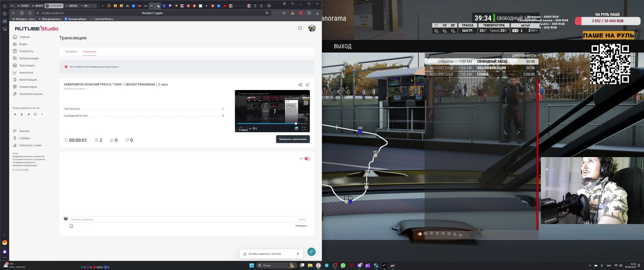Open Telegram from the taskbar
644x270 pixels.
click(327, 266)
